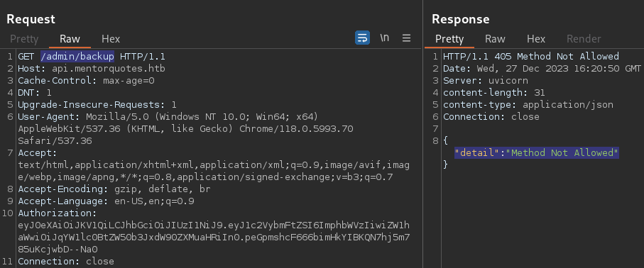Click the Server: uvicorn response header

[x=486, y=80]
